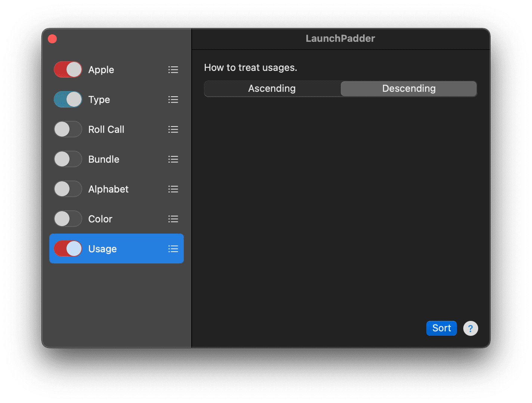Image resolution: width=532 pixels, height=403 pixels.
Task: Select the Apple label in sidebar
Action: pyautogui.click(x=101, y=70)
